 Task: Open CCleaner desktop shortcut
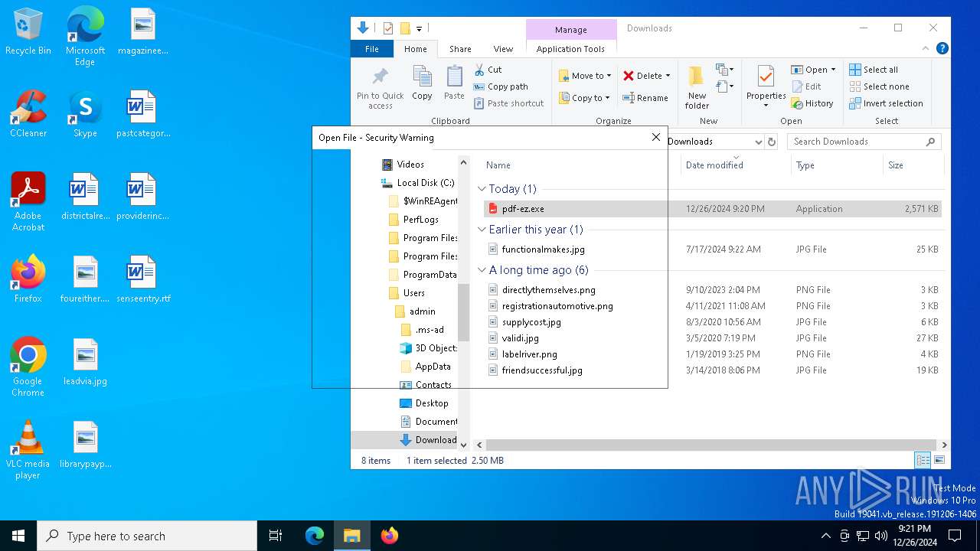(28, 114)
